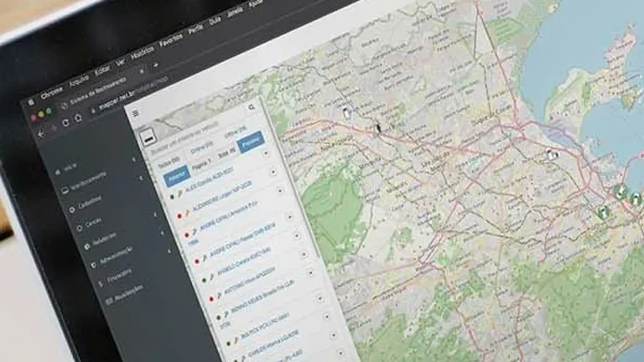Screen dimensions: 644x362
Task: Click the black vehicle marker on the map
Action: [378, 128]
